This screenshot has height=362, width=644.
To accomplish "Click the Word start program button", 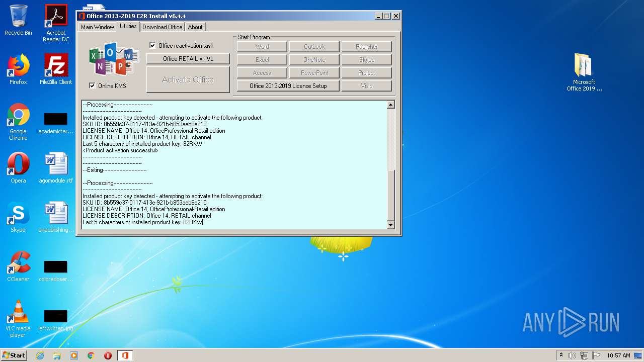I will pyautogui.click(x=262, y=47).
